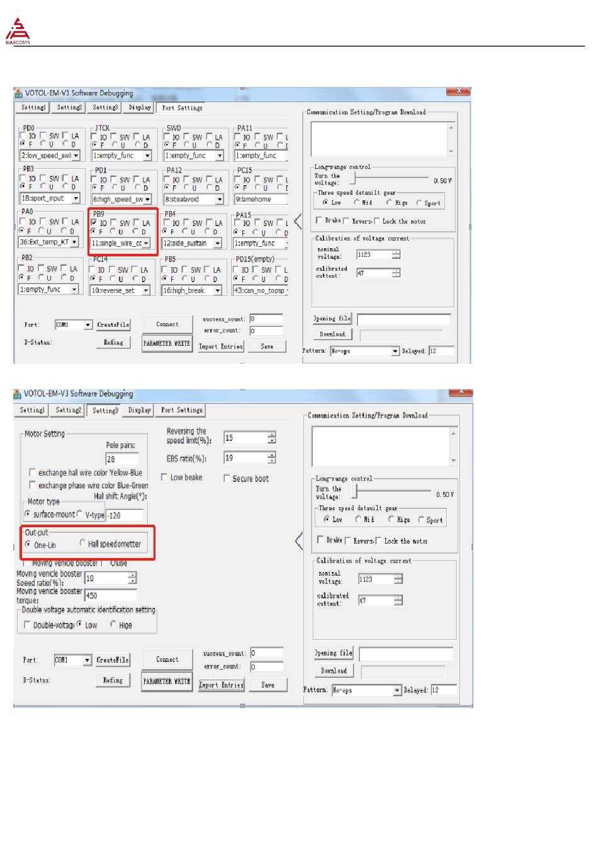The width and height of the screenshot is (598, 868).
Task: Click the panel collapse arrow in the Port Settings view
Action: pos(298,221)
